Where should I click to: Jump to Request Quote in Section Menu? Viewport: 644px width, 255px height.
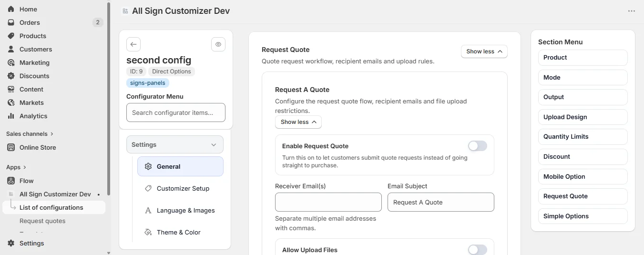click(583, 196)
